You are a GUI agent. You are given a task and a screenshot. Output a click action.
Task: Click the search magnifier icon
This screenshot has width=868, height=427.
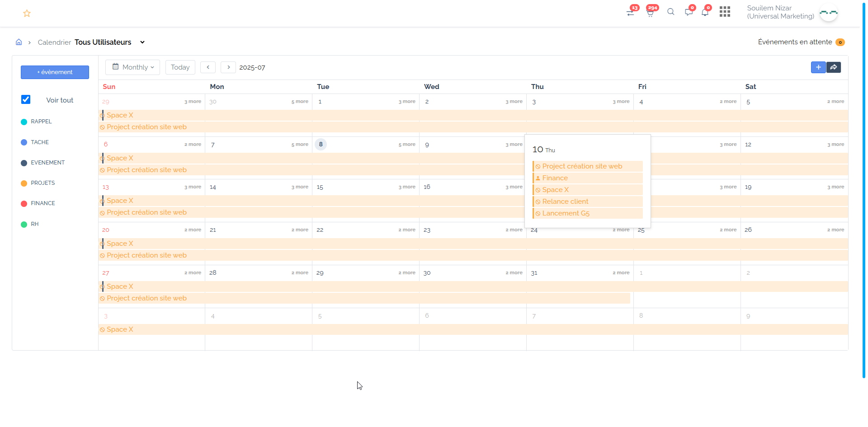pyautogui.click(x=671, y=12)
